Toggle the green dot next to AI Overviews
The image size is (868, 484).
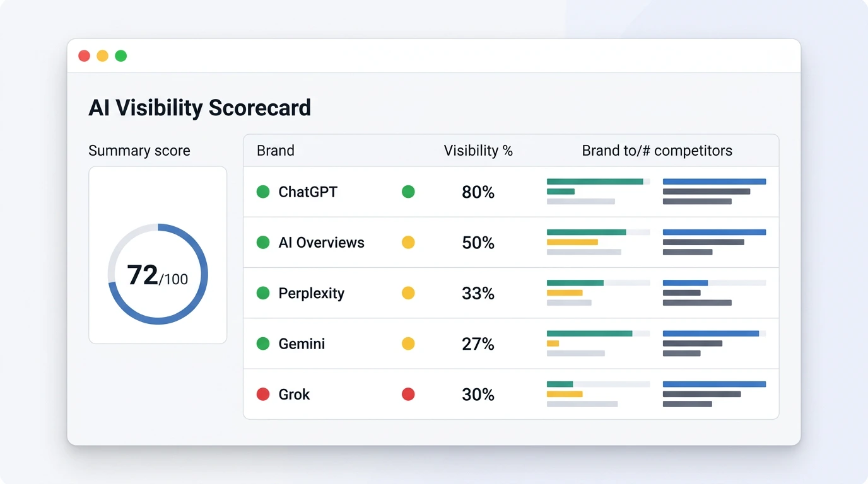click(263, 242)
